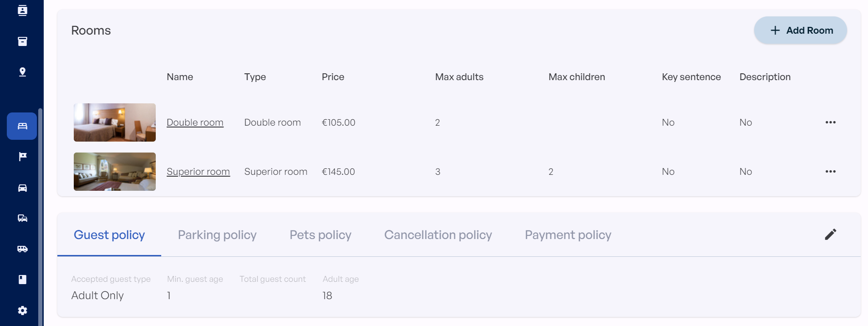This screenshot has height=326, width=868.
Task: Open the settings gear icon
Action: (x=22, y=311)
